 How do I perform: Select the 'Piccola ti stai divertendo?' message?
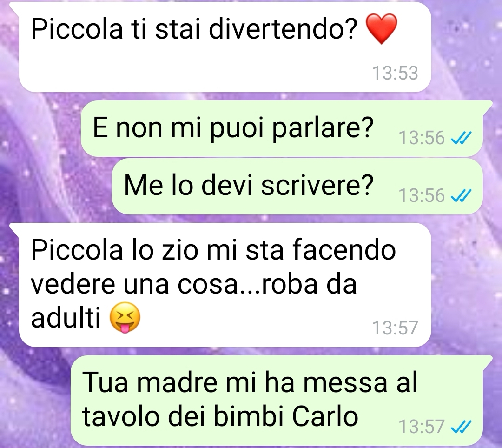point(225,47)
